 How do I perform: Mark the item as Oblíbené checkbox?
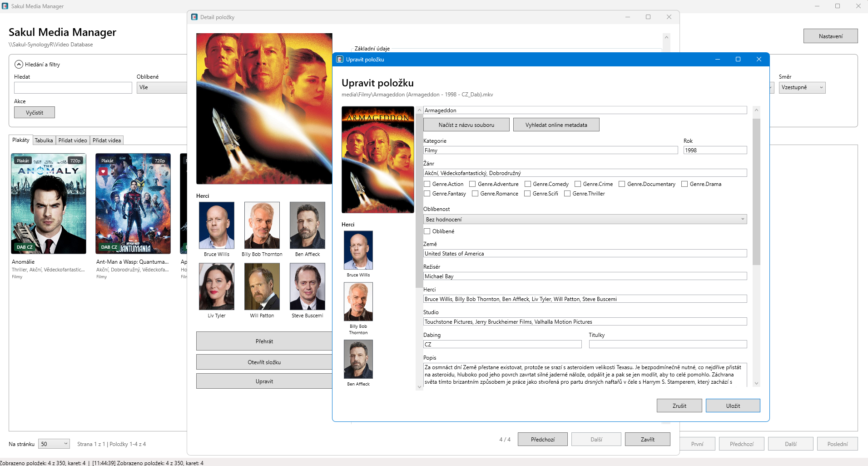(427, 231)
